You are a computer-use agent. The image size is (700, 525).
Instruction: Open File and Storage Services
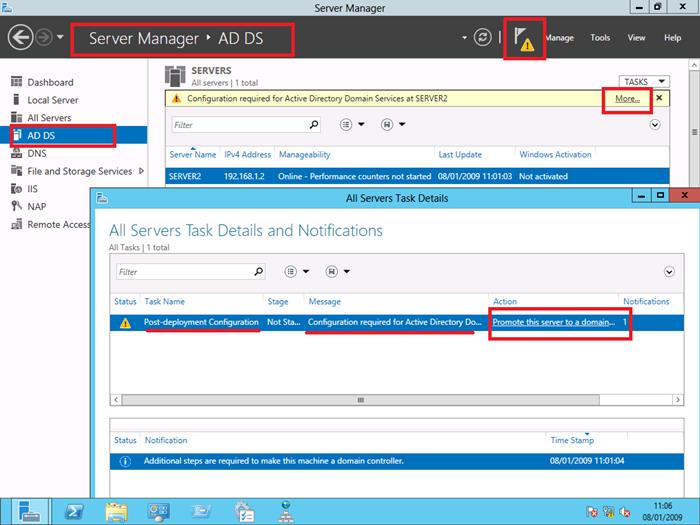(79, 171)
